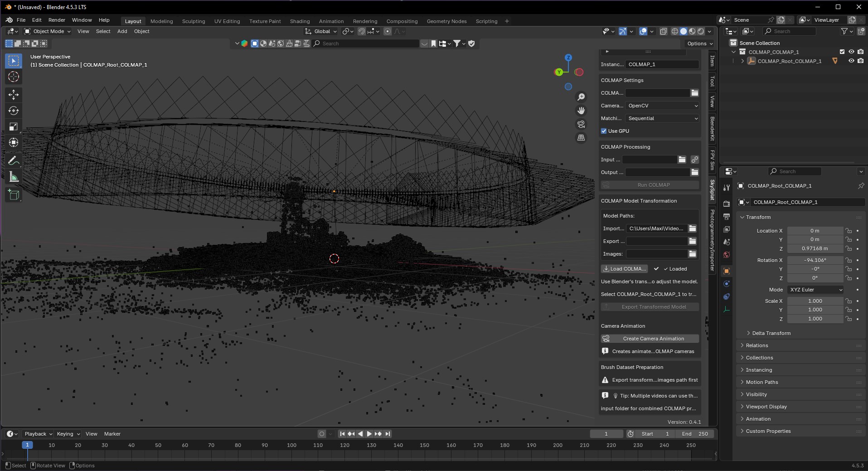Viewport: 868px width, 471px height.
Task: Open the Matching type Sequential dropdown
Action: [662, 118]
